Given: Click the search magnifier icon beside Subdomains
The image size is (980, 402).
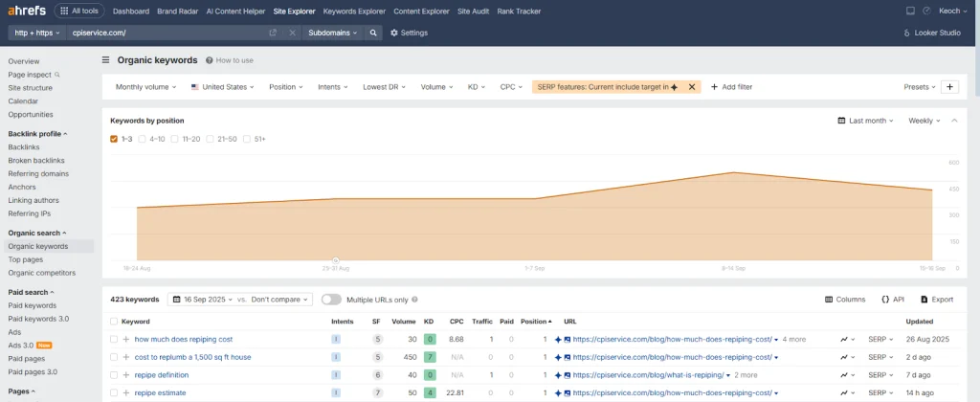Looking at the screenshot, I should tap(374, 33).
